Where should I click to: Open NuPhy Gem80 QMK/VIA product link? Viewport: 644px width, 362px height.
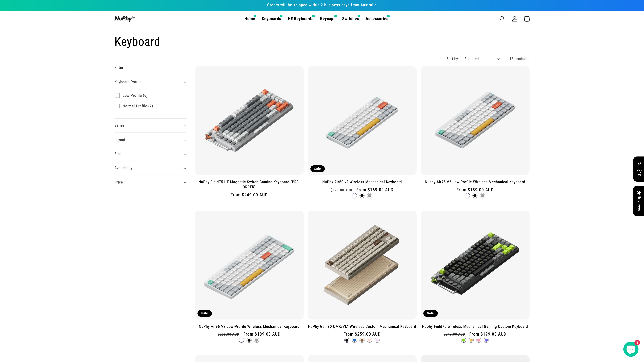click(362, 327)
